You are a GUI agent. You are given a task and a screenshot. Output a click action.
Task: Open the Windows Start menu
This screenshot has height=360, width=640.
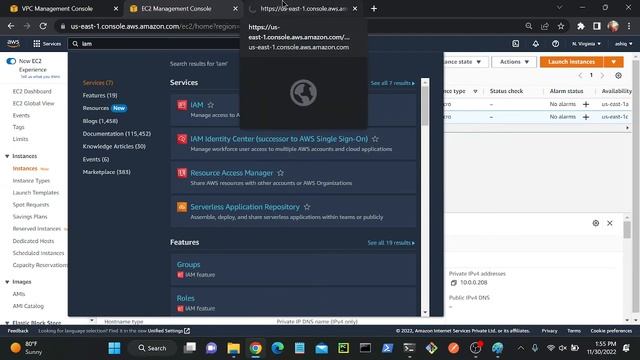tap(114, 348)
